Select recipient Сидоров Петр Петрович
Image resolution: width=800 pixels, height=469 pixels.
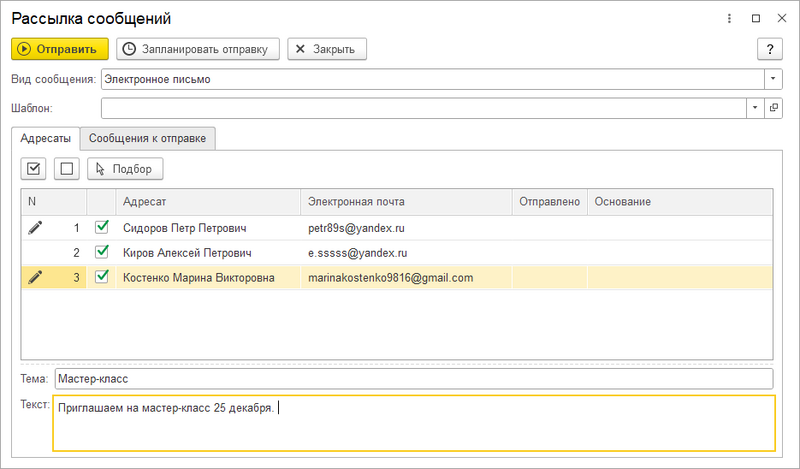185,228
